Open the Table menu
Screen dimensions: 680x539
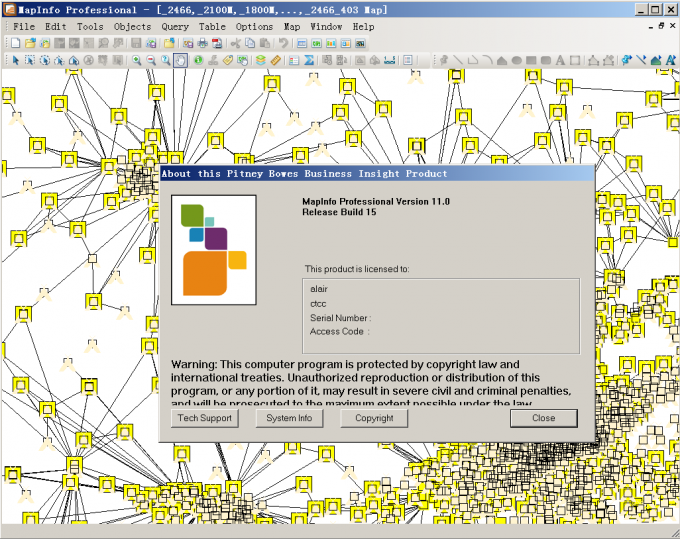212,26
